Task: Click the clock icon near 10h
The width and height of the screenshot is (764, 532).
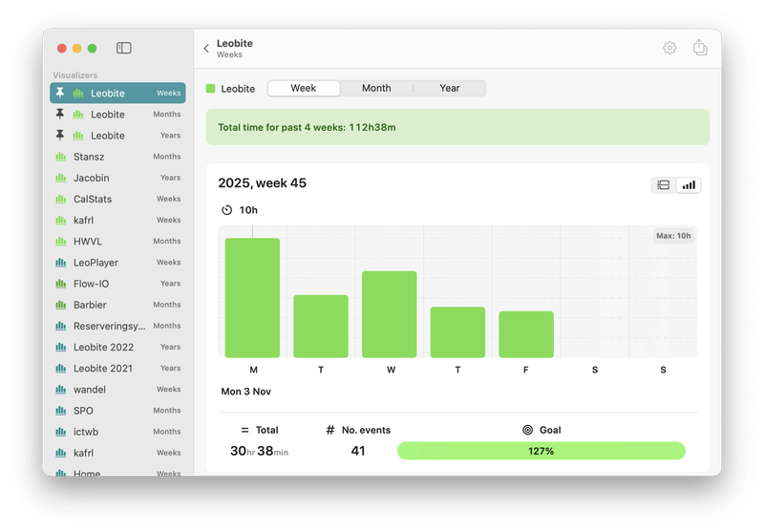Action: point(226,210)
